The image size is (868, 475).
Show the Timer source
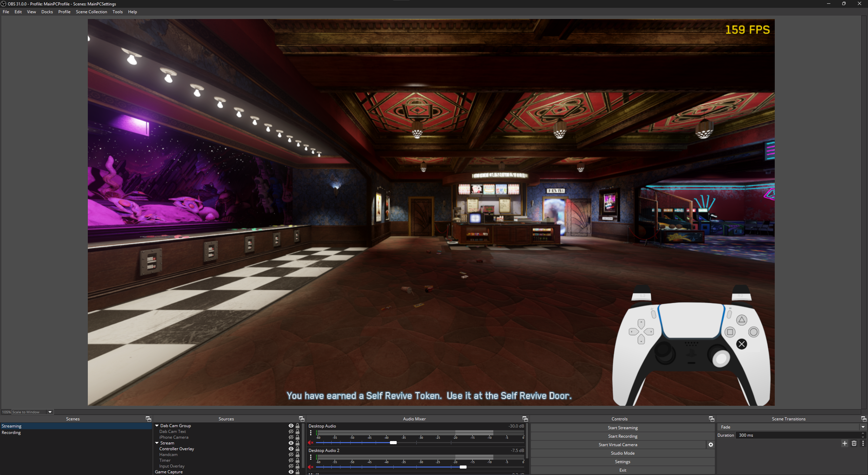coord(291,460)
